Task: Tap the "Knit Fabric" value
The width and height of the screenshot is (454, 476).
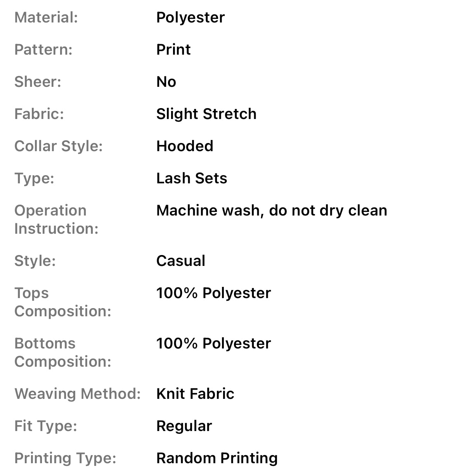Action: tap(195, 394)
